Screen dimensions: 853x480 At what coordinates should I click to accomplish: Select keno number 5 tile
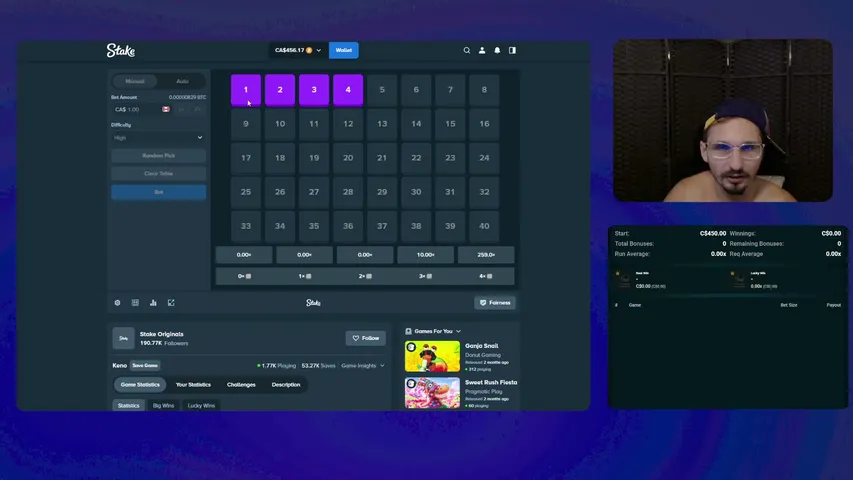382,90
